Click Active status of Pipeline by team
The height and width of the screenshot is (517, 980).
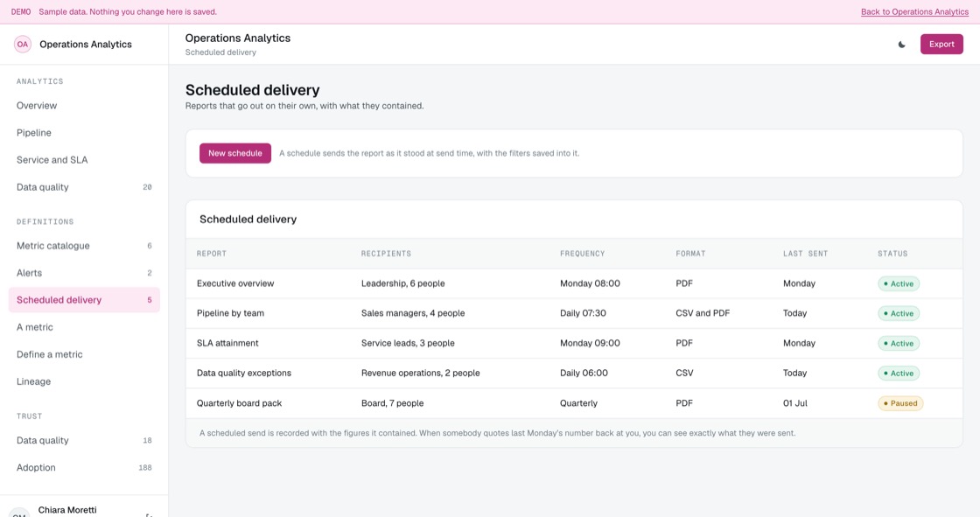[898, 313]
